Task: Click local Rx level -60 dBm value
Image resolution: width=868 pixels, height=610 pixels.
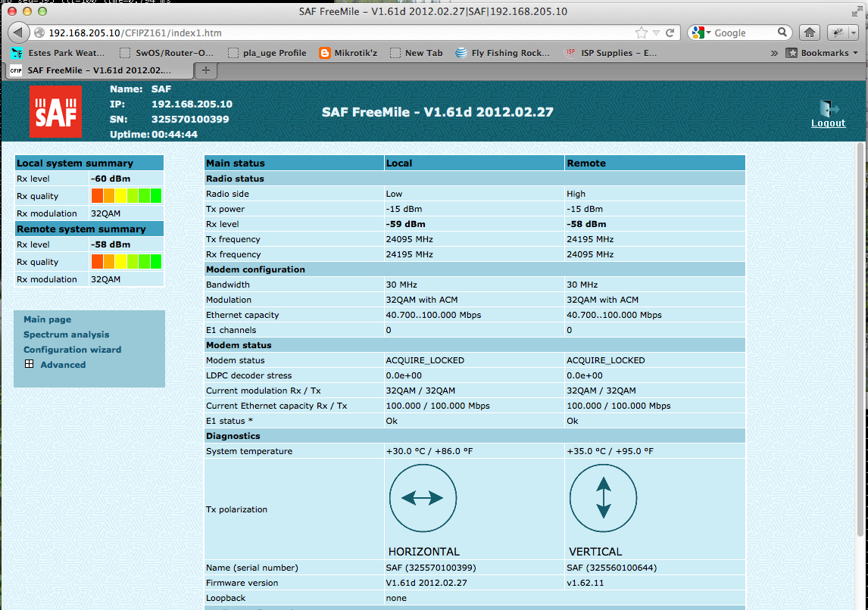Action: point(111,179)
